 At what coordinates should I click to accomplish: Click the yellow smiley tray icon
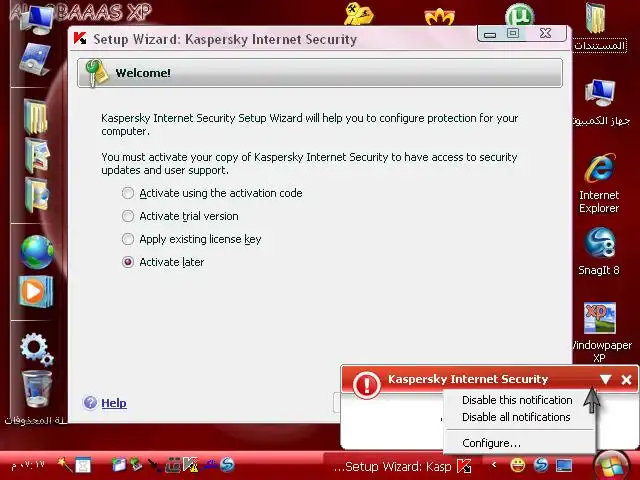tap(518, 465)
